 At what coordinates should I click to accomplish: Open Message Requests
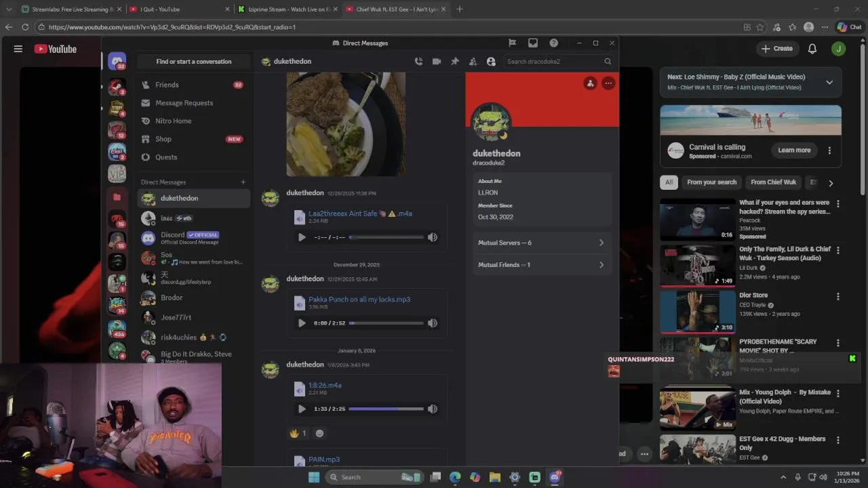[193, 103]
